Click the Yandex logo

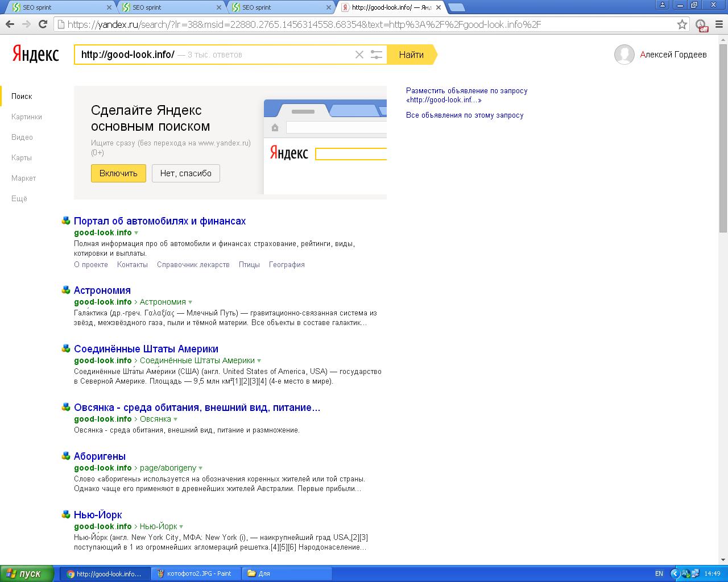[36, 55]
